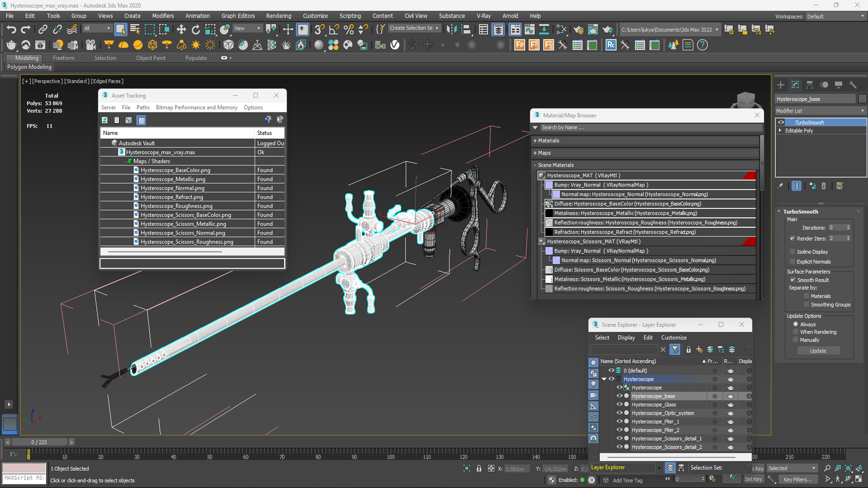Enable Separate by Smoothing Groups checkbox
This screenshot has width=868, height=488.
click(806, 305)
